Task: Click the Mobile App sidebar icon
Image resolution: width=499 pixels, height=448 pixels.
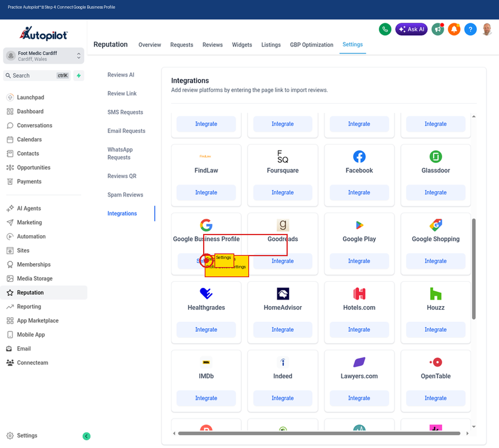Action: click(10, 335)
